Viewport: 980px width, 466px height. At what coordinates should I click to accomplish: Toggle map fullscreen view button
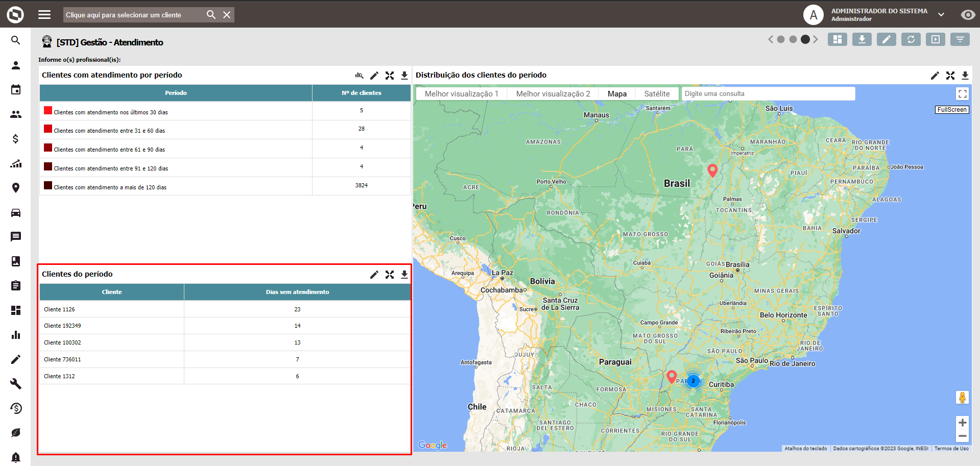(962, 94)
